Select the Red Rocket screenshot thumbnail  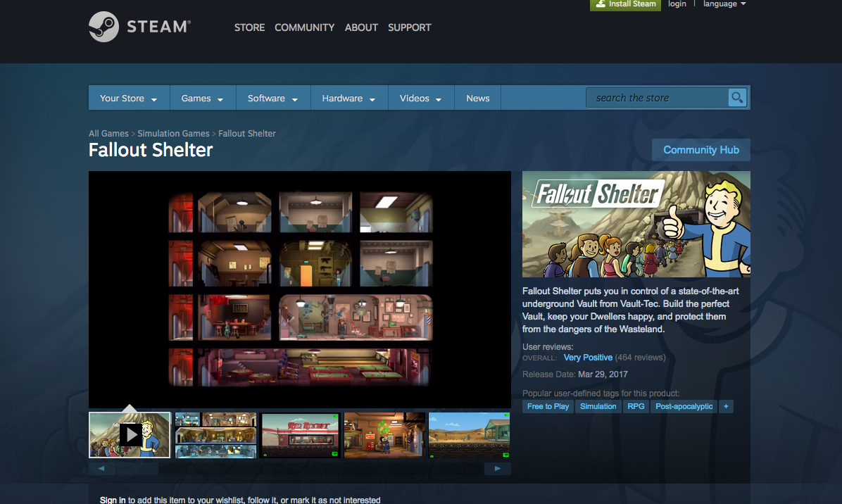click(x=300, y=435)
